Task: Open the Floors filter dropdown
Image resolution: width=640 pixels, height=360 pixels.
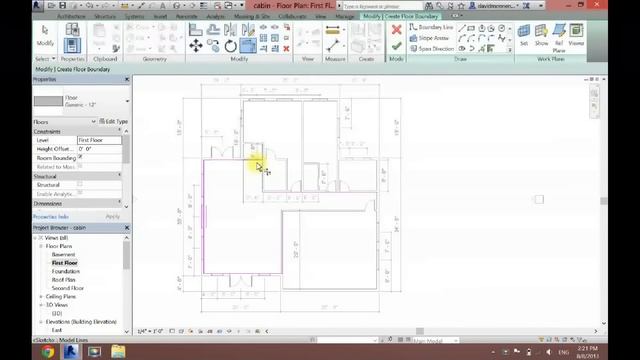Action: pos(93,122)
